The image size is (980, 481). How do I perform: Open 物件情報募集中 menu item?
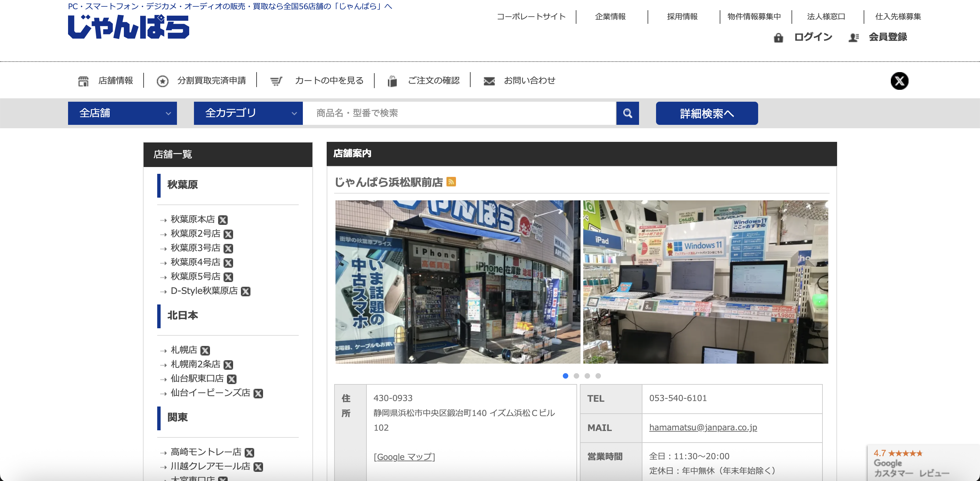coord(754,16)
